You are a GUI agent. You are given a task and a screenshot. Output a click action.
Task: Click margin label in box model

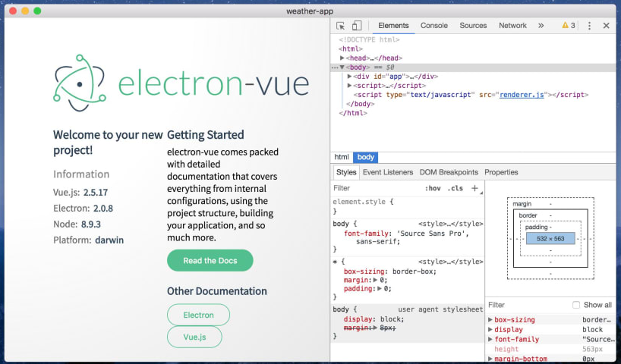pyautogui.click(x=522, y=204)
